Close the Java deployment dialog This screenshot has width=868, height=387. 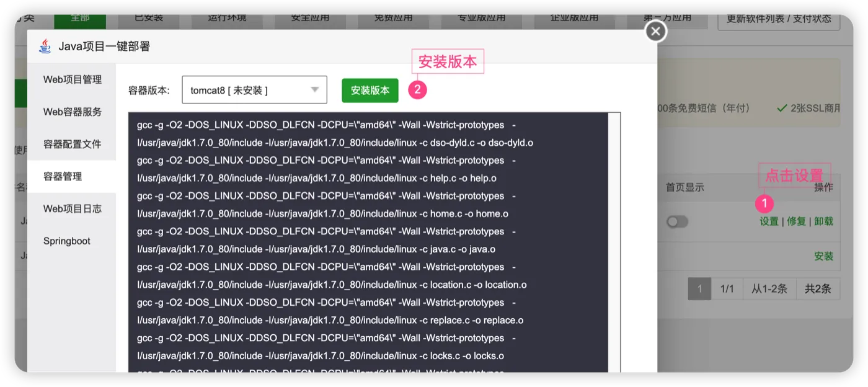click(656, 31)
